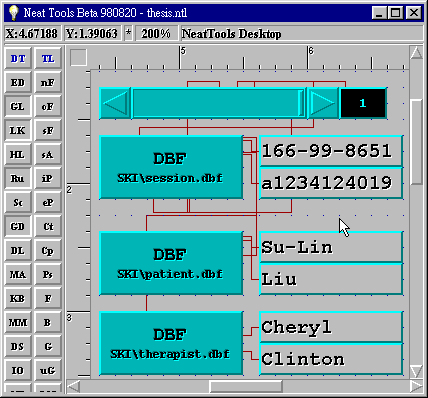This screenshot has width=428, height=398.
Task: Click the F tool button
Action: point(48,298)
